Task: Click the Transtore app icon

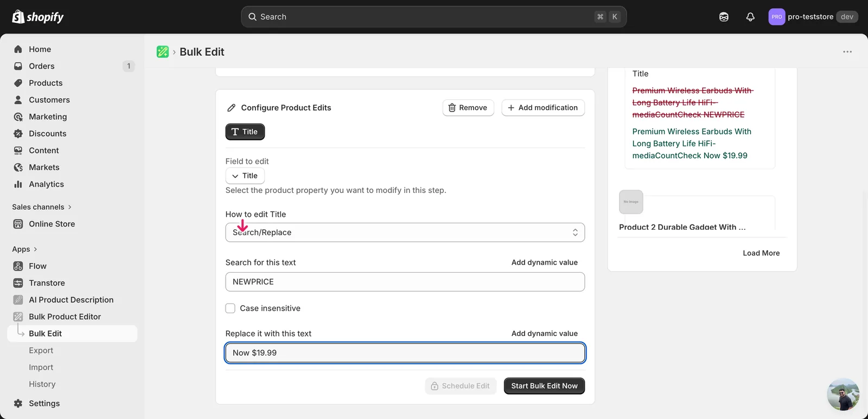Action: (x=18, y=283)
